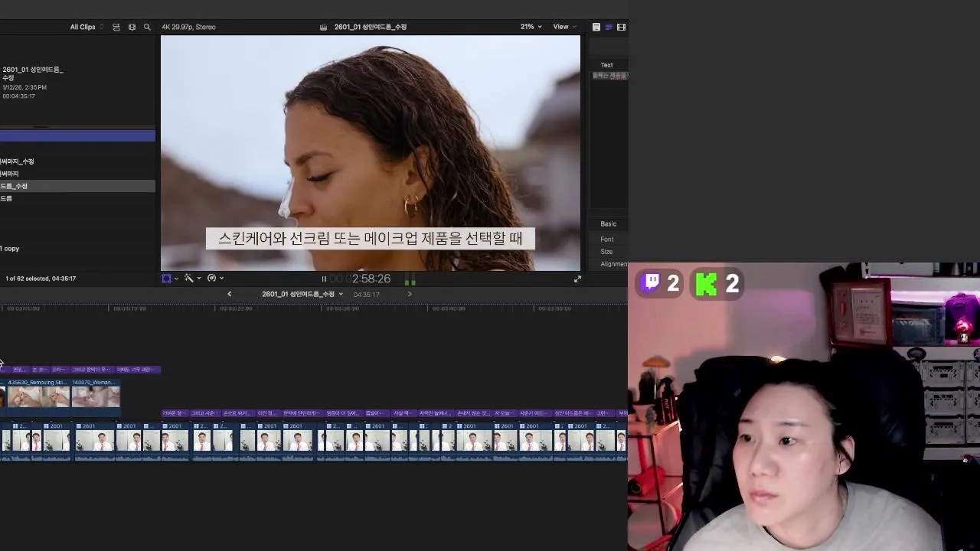Click the magic wand enhancements icon
Viewport: 980px width, 551px height.
point(188,279)
